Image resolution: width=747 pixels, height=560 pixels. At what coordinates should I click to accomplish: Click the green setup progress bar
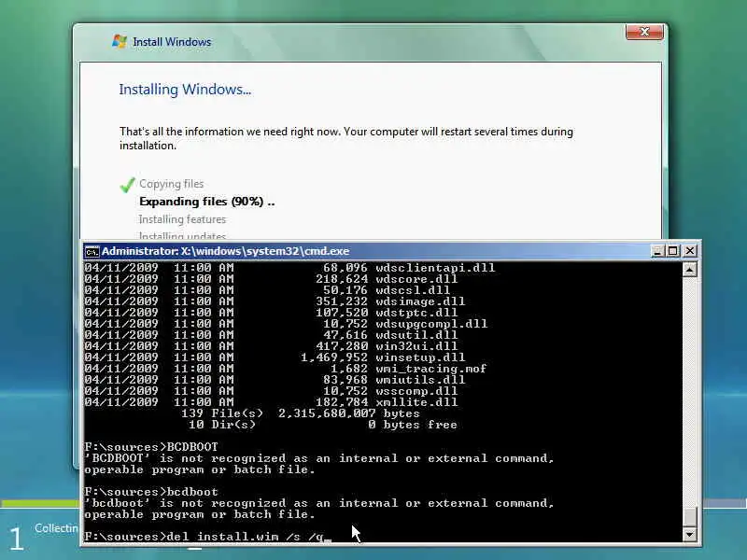pyautogui.click(x=40, y=503)
